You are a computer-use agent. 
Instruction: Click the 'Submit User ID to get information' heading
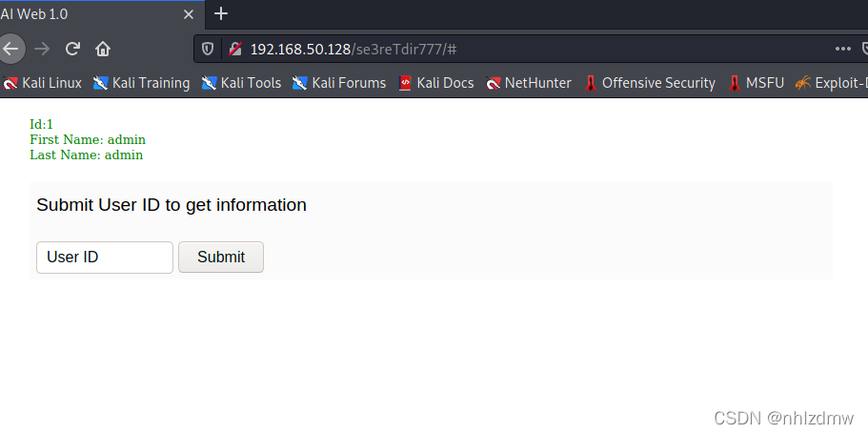172,205
